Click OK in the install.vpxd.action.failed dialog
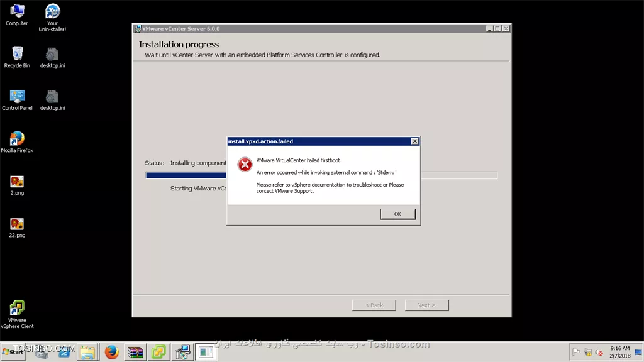 pyautogui.click(x=397, y=214)
